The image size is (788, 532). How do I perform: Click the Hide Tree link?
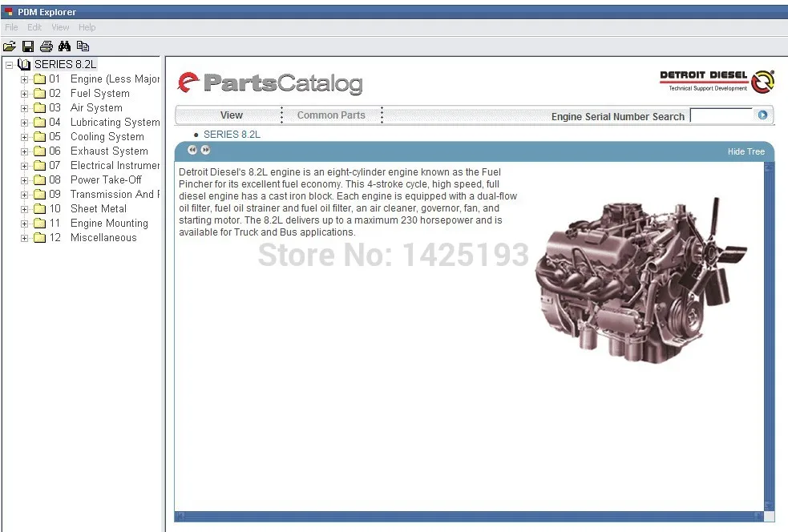pos(746,151)
